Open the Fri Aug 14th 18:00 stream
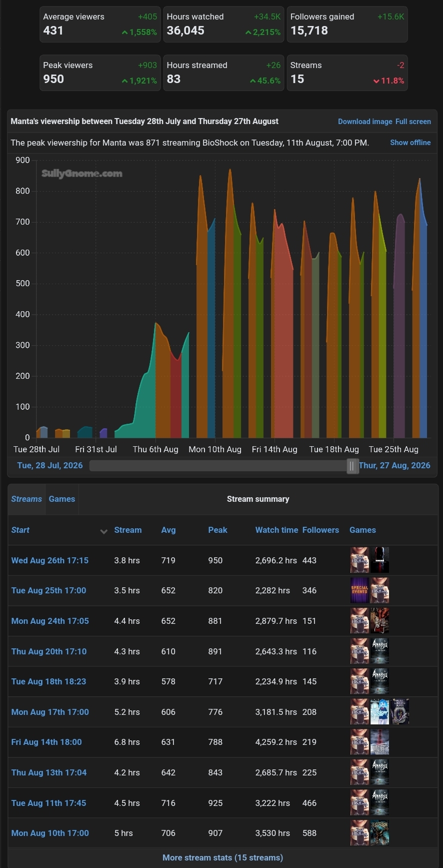Image resolution: width=443 pixels, height=868 pixels. point(46,742)
